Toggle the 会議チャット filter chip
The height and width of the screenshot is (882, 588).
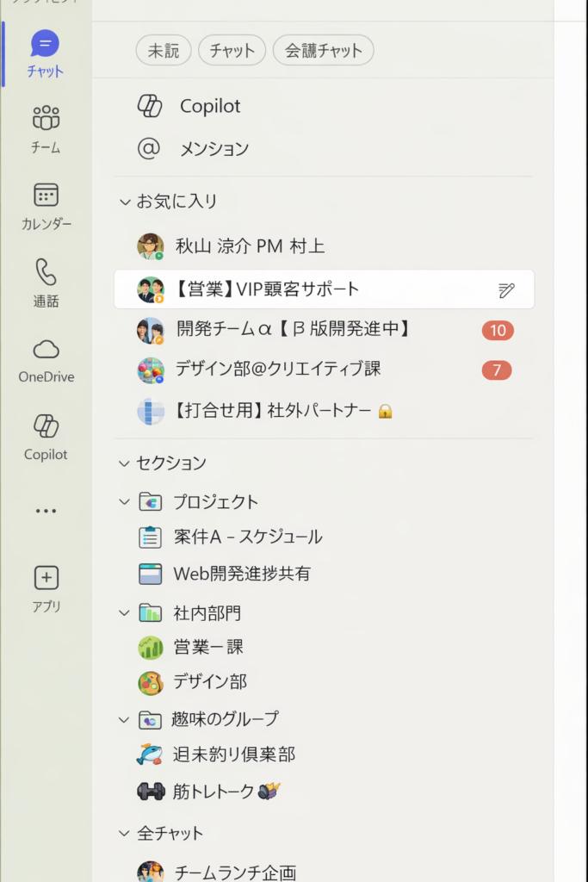click(x=323, y=51)
